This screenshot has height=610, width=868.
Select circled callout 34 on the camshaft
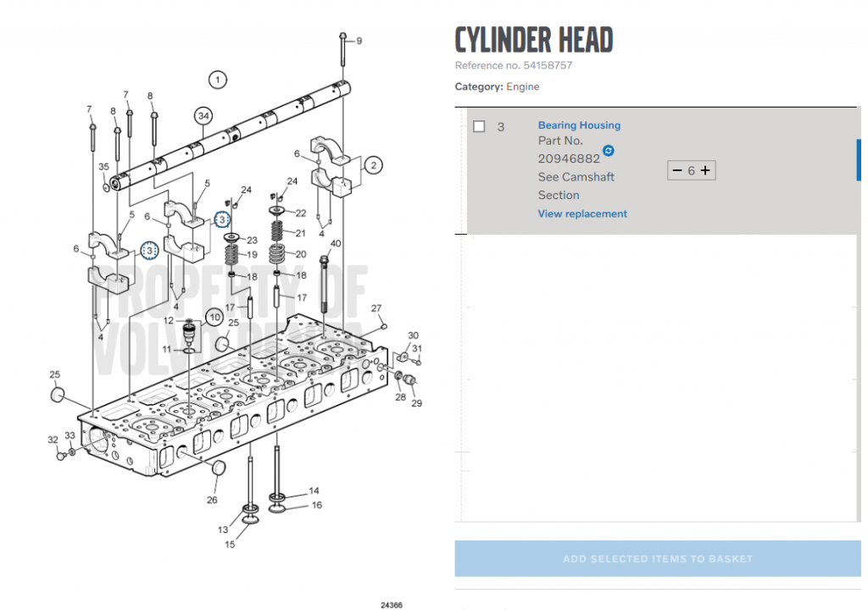(x=202, y=115)
